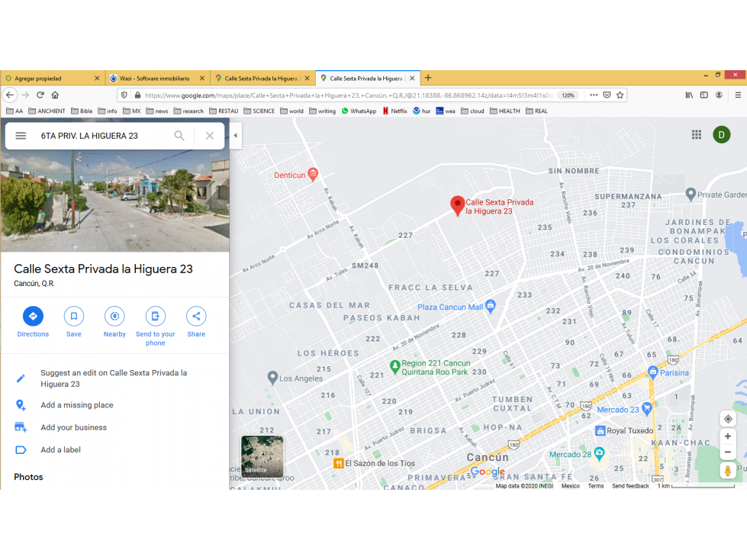Viewport: 747px width, 560px height.
Task: Reload the current page
Action: click(x=40, y=95)
